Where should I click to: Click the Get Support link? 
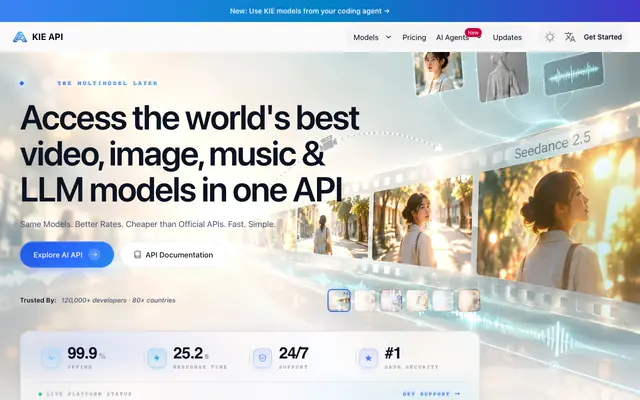click(x=431, y=394)
